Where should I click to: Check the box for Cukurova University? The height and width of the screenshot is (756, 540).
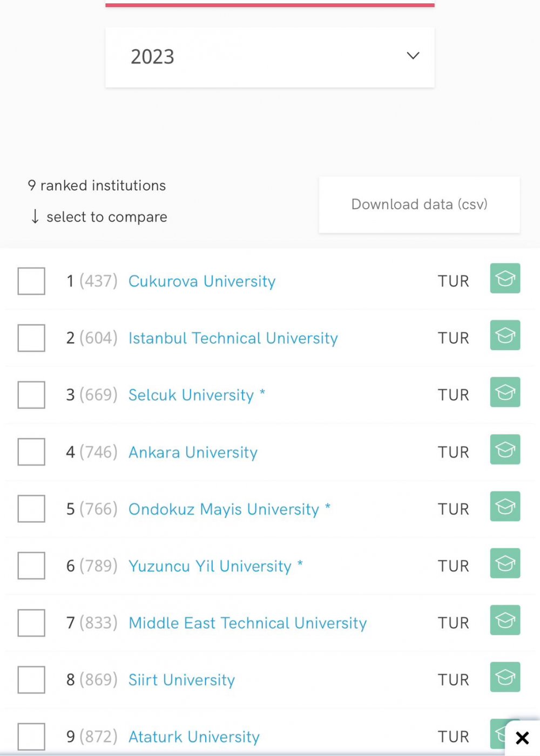[31, 281]
